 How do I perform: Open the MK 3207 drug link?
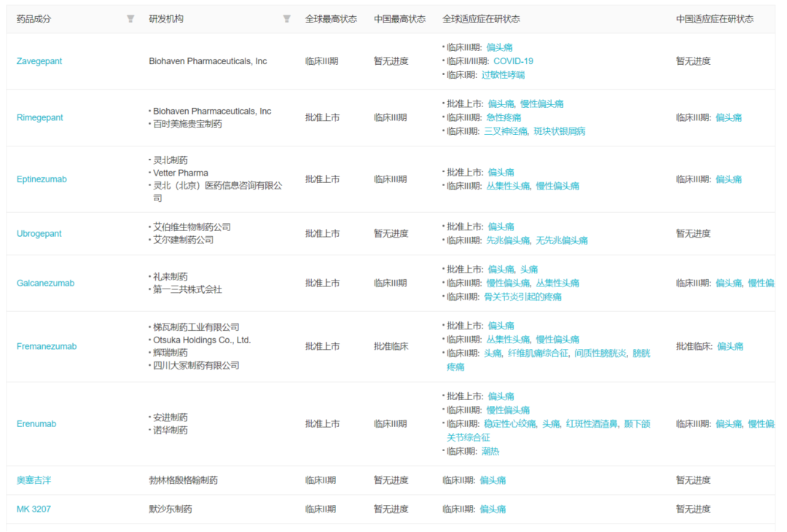(34, 509)
